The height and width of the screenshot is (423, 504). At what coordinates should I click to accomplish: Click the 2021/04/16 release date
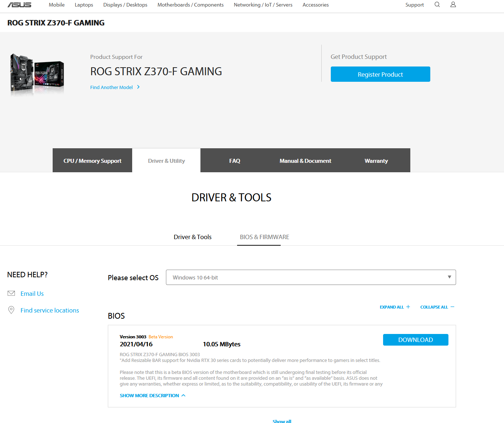pos(136,344)
